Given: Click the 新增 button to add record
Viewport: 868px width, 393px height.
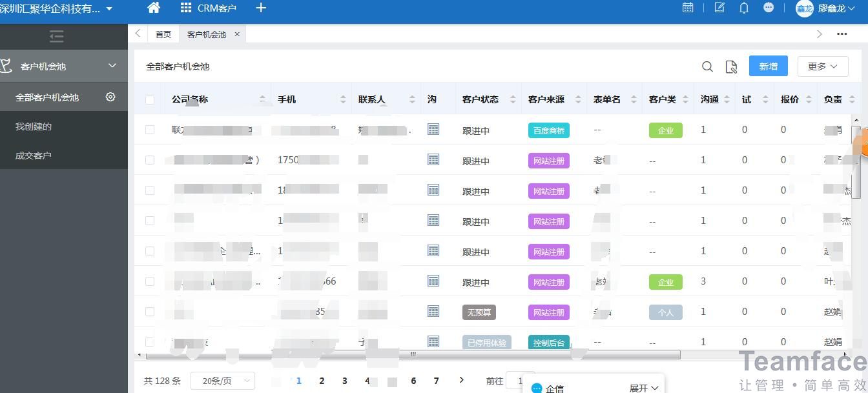Looking at the screenshot, I should tap(768, 66).
